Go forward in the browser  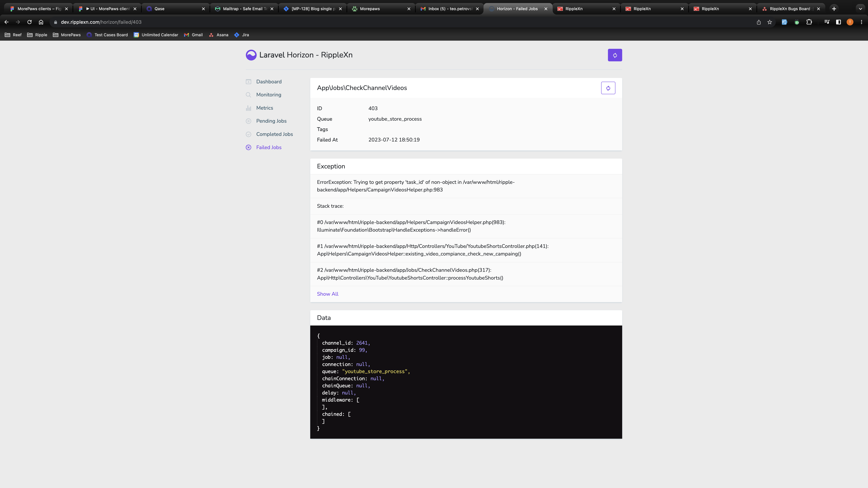[x=18, y=22]
